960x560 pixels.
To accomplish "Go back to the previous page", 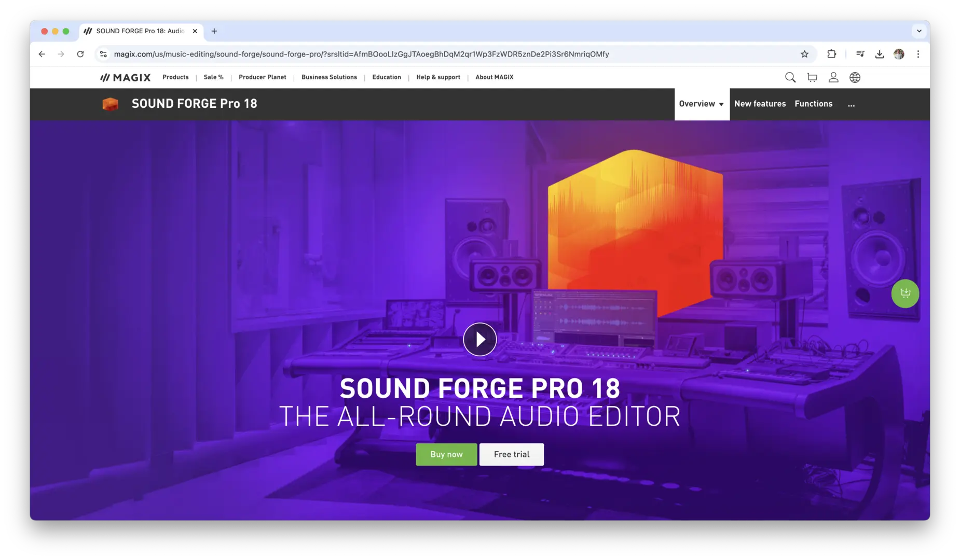I will click(x=42, y=54).
